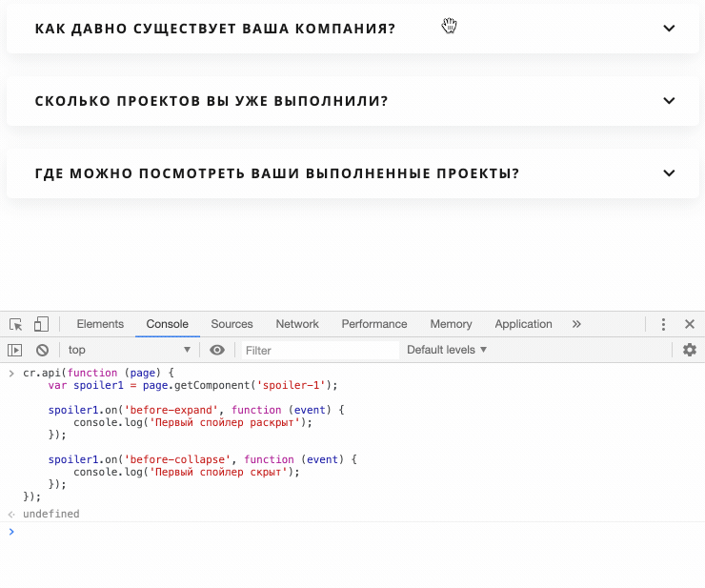Image resolution: width=705 pixels, height=588 pixels.
Task: Click 'Где можно посмотреть ваши выполненные проекты?' heading
Action: coord(277,173)
